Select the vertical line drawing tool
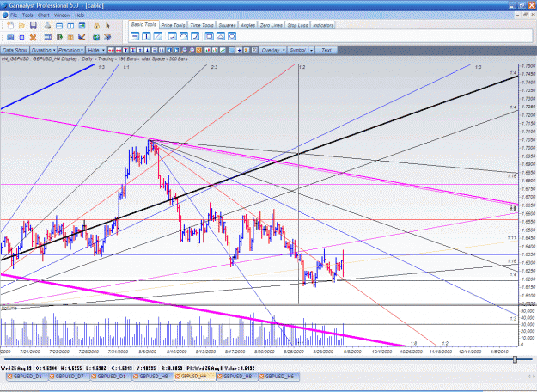Viewport: 537px width, 392px height. [146, 36]
